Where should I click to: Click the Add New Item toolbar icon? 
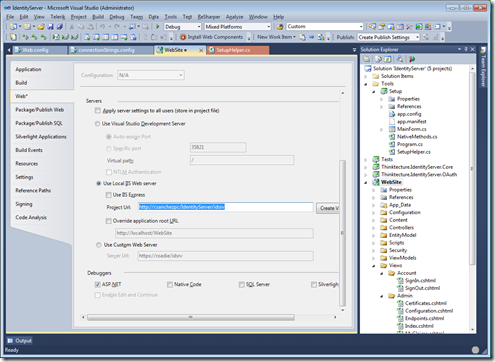pos(27,27)
